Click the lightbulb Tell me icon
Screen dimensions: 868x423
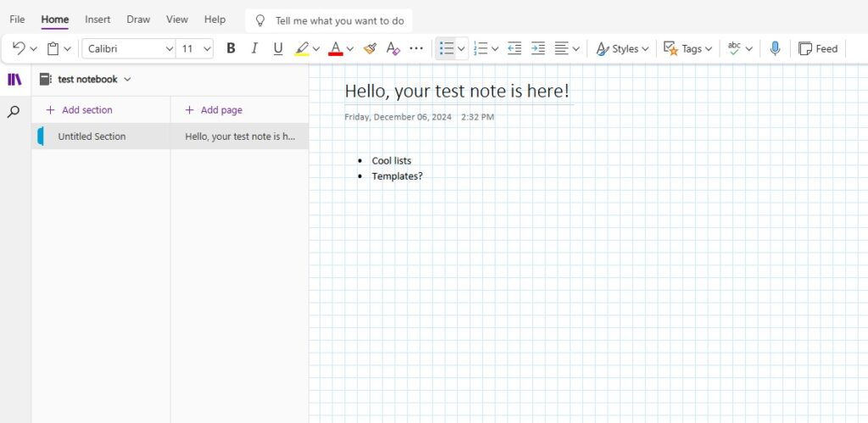[x=259, y=21]
